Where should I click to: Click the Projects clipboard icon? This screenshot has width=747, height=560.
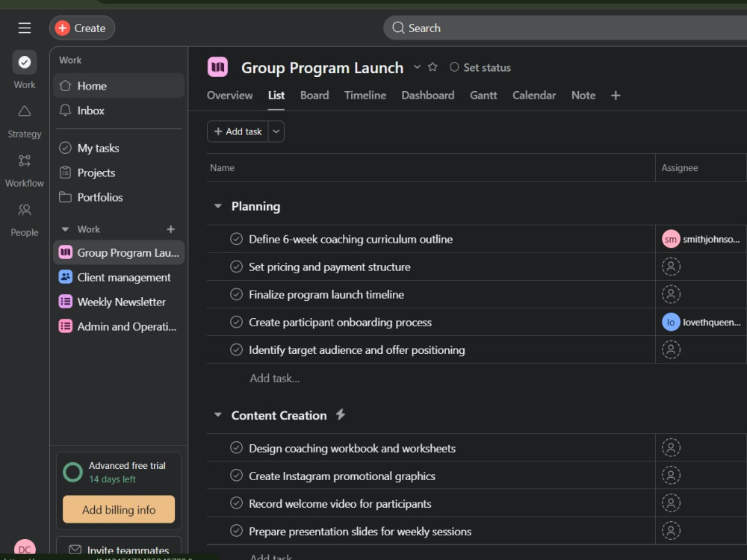point(65,172)
